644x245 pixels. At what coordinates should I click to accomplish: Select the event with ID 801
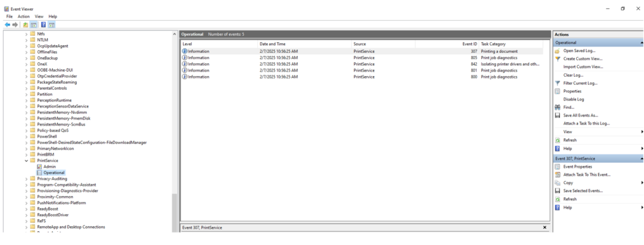click(x=362, y=70)
